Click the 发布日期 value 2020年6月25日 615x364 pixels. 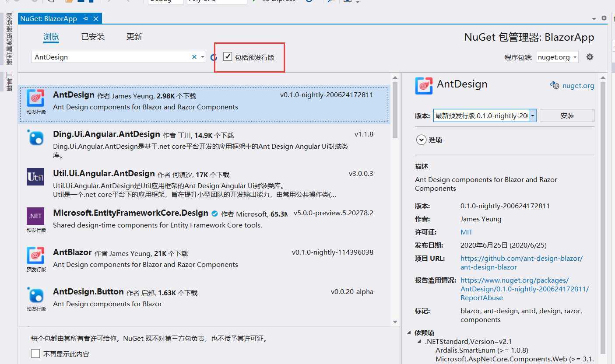tap(503, 245)
